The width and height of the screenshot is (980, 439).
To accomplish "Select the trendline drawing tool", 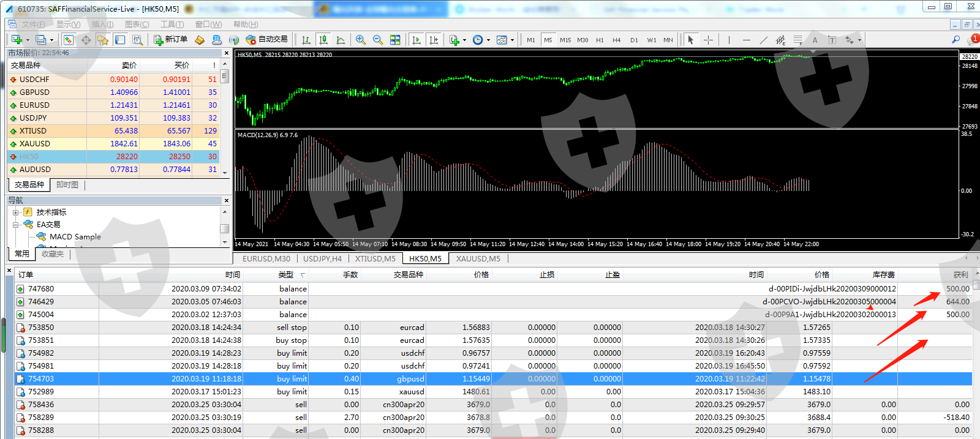I will click(763, 40).
